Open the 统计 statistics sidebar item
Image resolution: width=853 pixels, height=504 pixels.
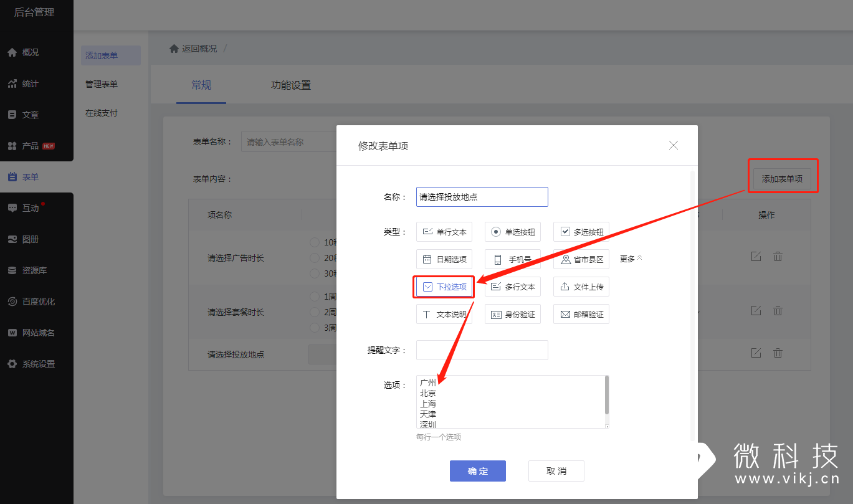coord(30,83)
